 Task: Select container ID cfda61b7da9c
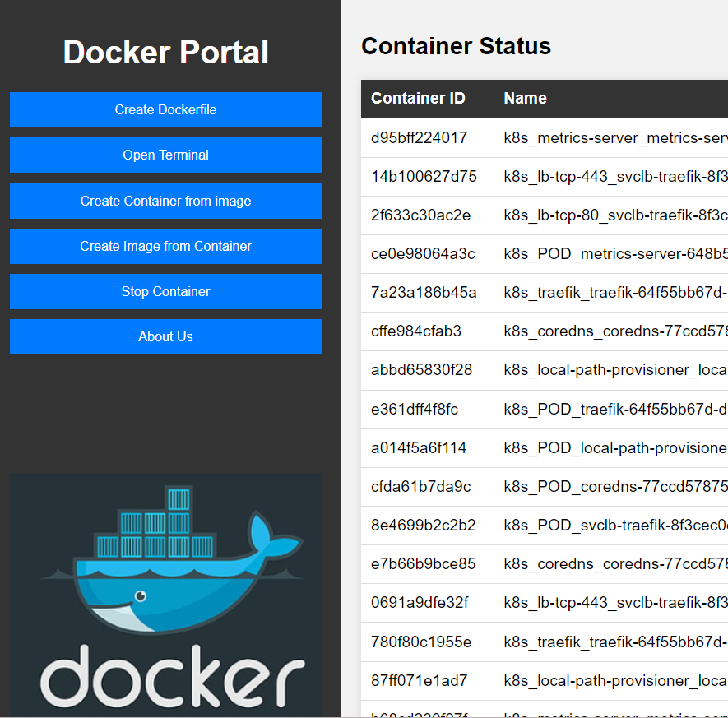[420, 486]
